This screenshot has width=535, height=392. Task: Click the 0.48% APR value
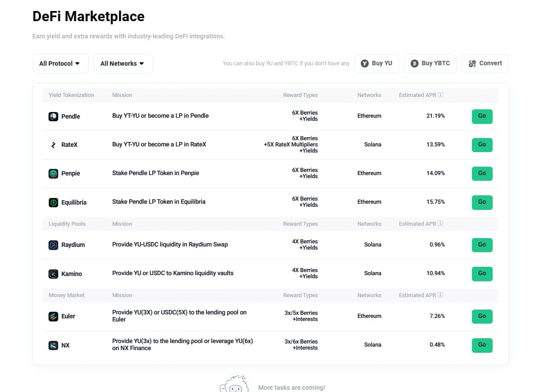[x=437, y=345]
